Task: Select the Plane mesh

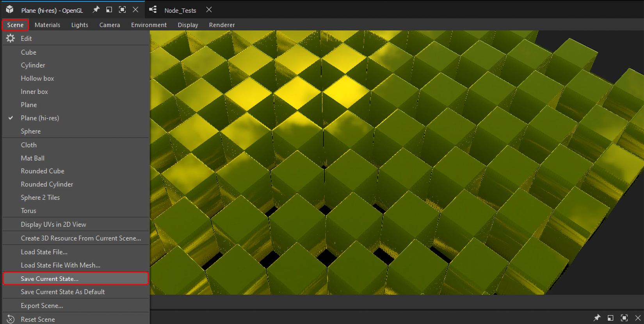Action: pyautogui.click(x=76, y=105)
